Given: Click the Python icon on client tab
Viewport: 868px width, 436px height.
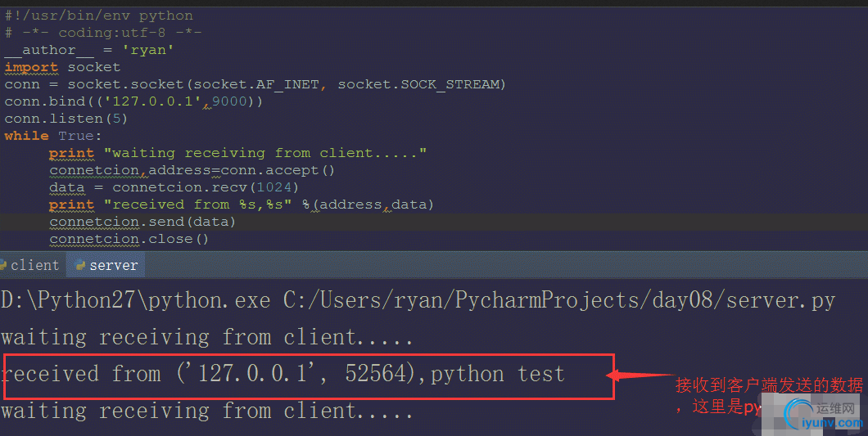Looking at the screenshot, I should (3, 265).
